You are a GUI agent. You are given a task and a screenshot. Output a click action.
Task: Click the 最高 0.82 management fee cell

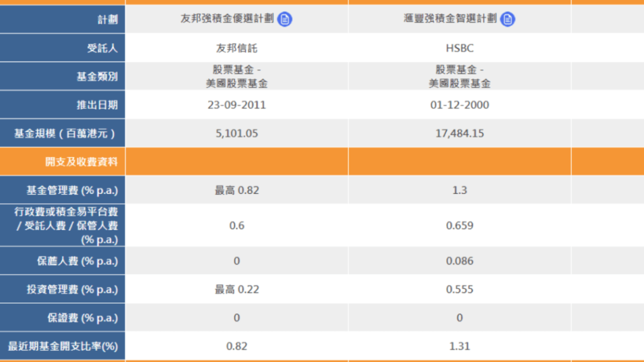coord(237,191)
